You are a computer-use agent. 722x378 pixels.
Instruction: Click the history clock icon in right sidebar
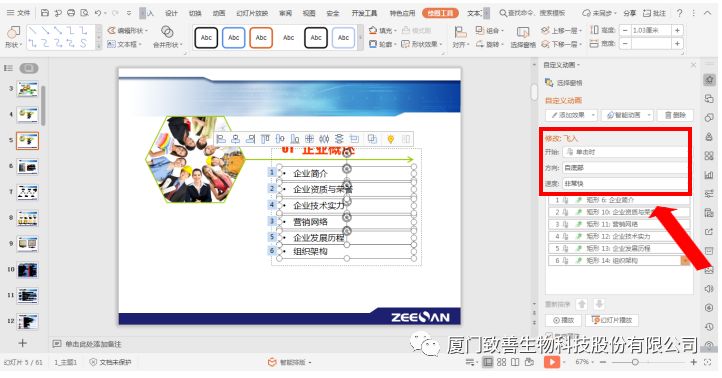pos(709,326)
